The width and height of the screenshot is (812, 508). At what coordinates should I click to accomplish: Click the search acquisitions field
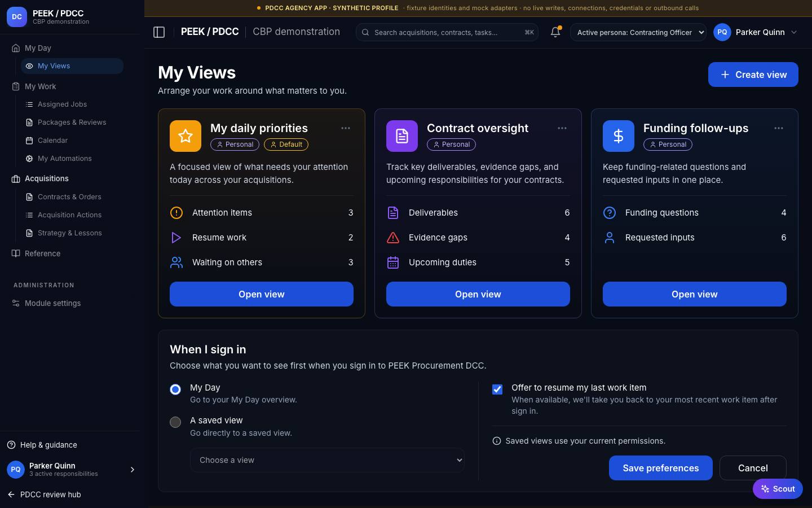coord(447,32)
